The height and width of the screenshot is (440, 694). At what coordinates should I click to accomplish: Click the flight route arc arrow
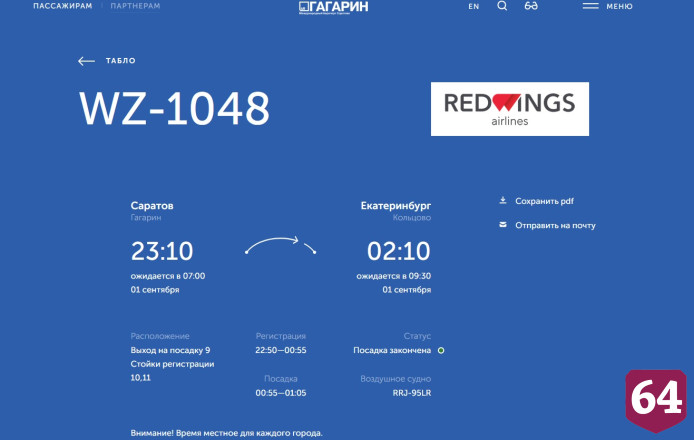[281, 246]
